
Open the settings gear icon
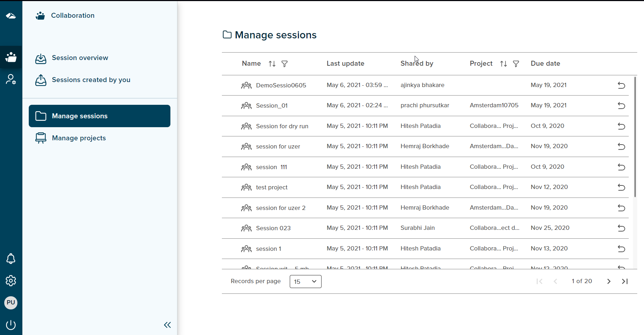coord(11,281)
